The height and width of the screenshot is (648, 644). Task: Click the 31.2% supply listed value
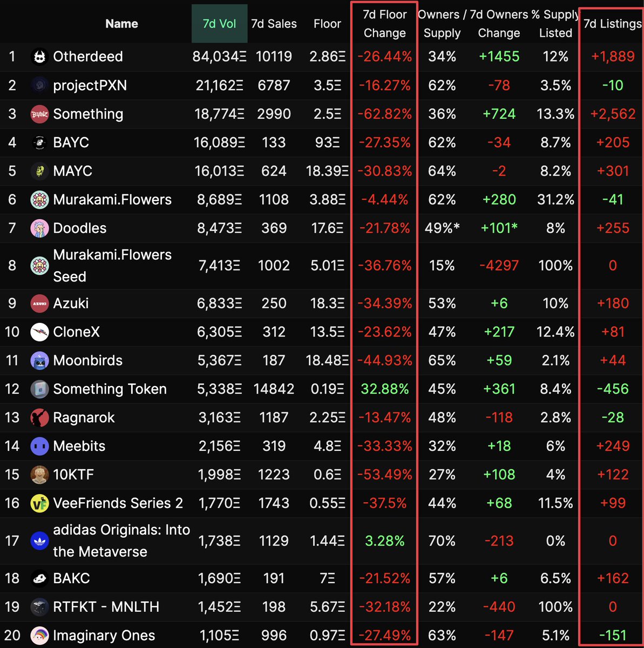click(555, 200)
